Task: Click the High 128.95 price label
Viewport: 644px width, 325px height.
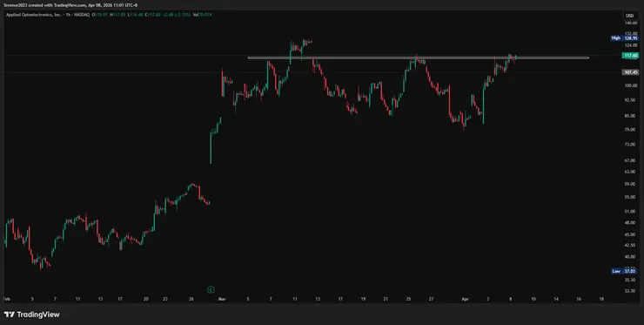Action: tap(624, 38)
